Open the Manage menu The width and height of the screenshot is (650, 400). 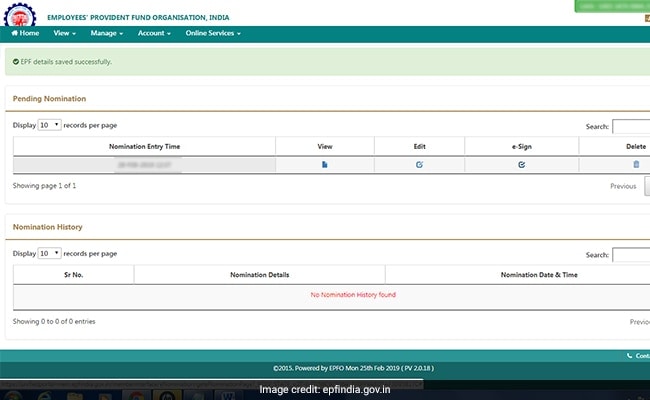106,33
